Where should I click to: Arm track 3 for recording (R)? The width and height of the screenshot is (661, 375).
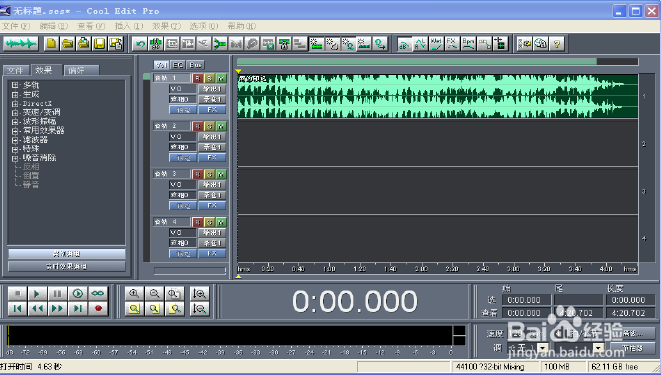click(198, 174)
